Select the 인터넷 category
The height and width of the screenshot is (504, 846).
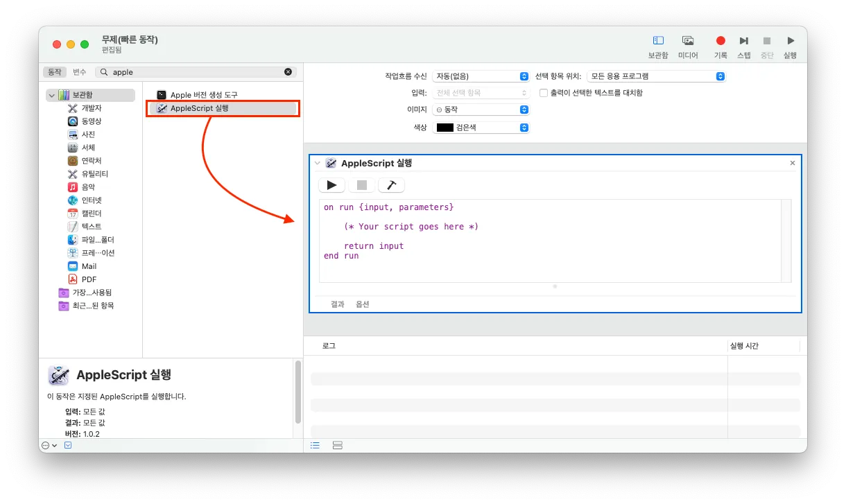pos(91,200)
